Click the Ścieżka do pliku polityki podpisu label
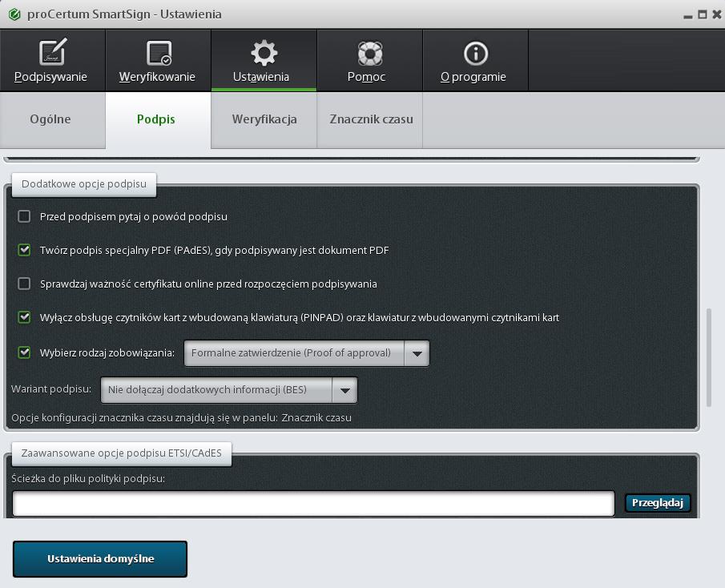The image size is (725, 588). (88, 478)
